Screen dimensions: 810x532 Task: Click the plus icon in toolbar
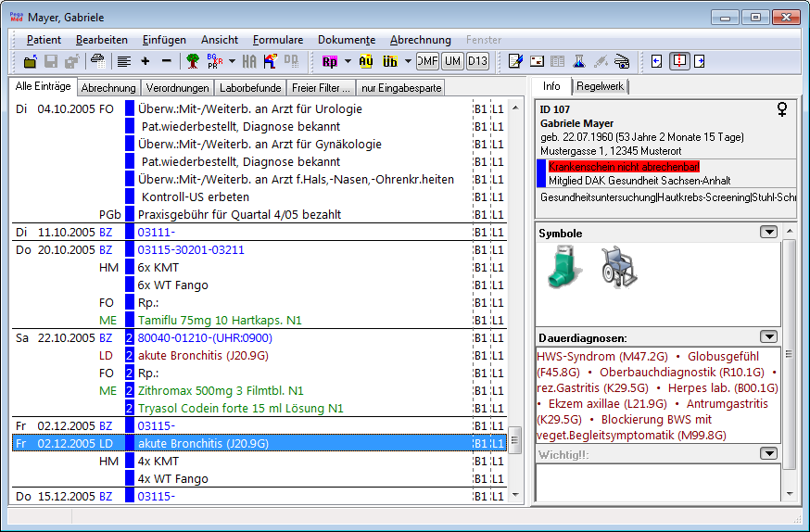click(x=146, y=62)
